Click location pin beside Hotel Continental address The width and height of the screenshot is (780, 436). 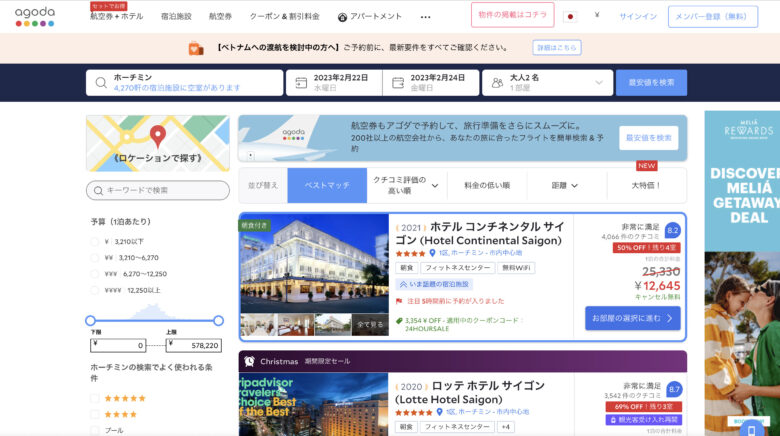click(x=432, y=253)
